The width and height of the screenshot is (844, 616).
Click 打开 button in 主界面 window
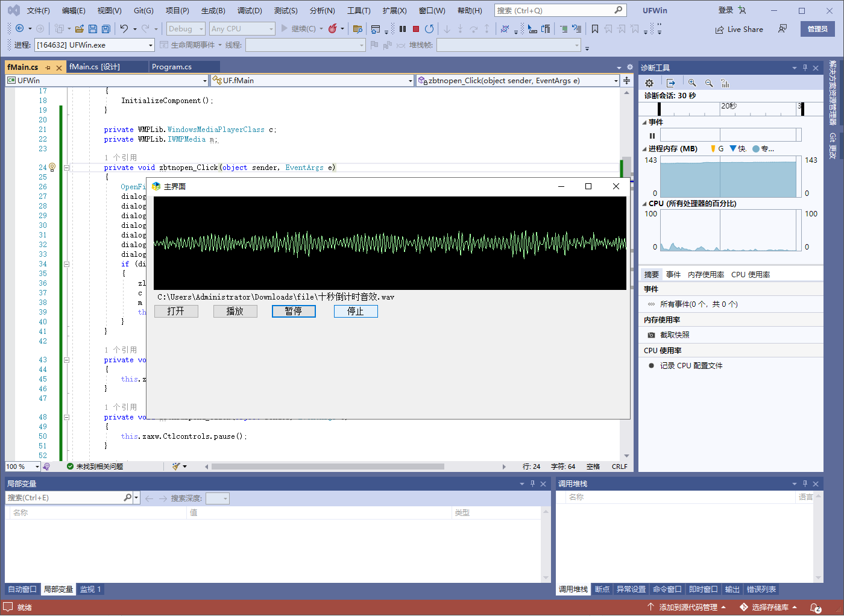[x=176, y=311]
